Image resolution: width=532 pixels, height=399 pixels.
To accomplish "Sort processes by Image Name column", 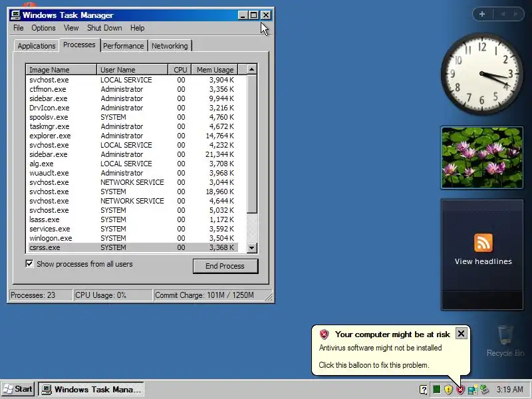I will (x=61, y=70).
